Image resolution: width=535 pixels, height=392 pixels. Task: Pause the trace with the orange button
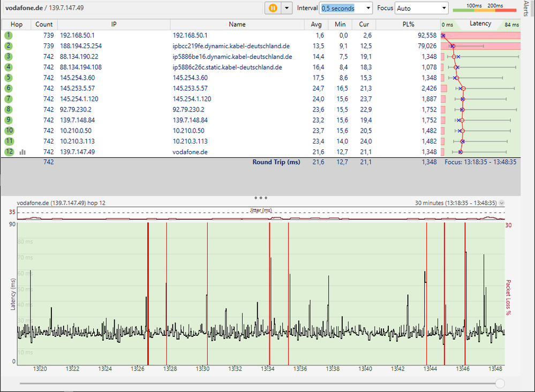point(273,8)
